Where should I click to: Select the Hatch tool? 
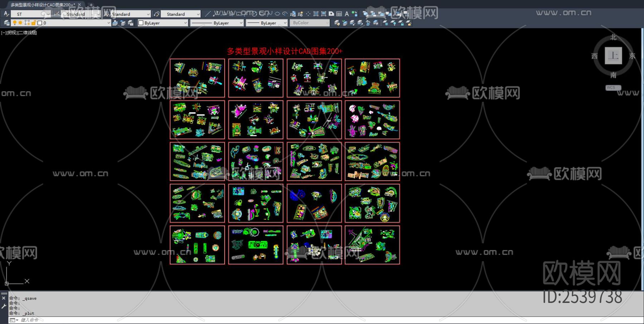(x=316, y=14)
